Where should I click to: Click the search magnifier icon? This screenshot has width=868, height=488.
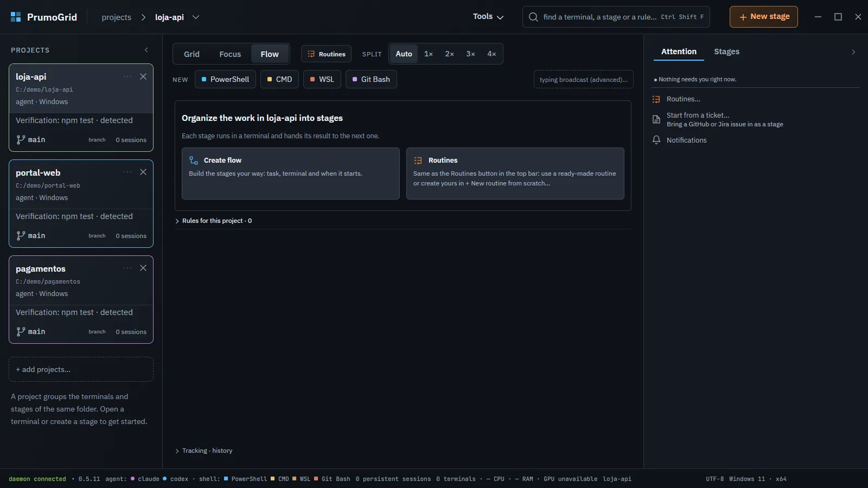[533, 17]
